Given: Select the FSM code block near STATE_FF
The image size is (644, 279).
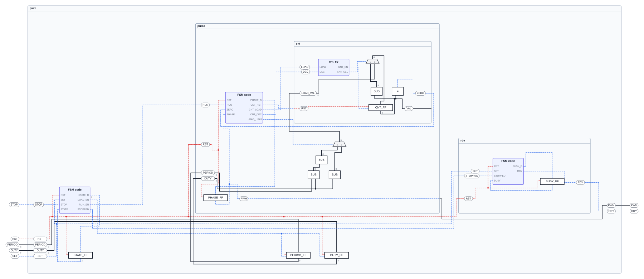Looking at the screenshot, I should click(74, 200).
